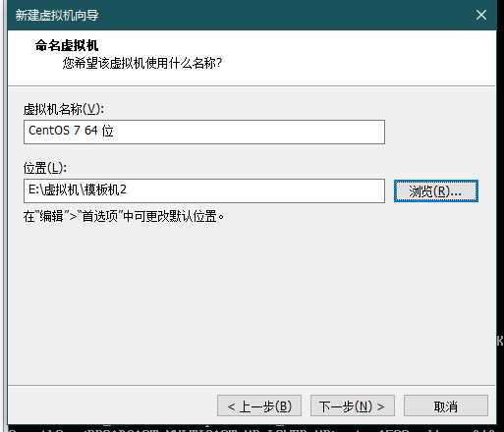Viewport: 504px width, 432px height.
Task: Proceed with 下一步(N) button
Action: [353, 405]
